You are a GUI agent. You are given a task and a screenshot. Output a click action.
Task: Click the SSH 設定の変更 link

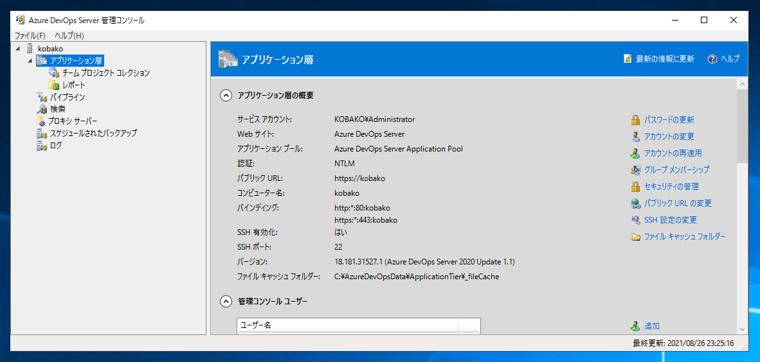click(x=670, y=220)
